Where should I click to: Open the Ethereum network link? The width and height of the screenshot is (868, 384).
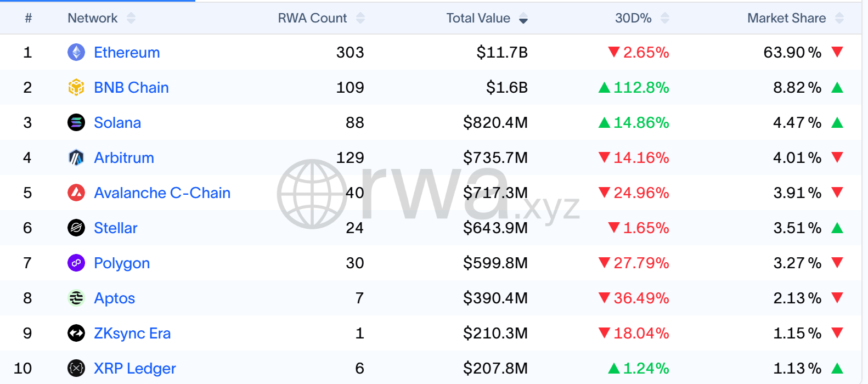[127, 52]
